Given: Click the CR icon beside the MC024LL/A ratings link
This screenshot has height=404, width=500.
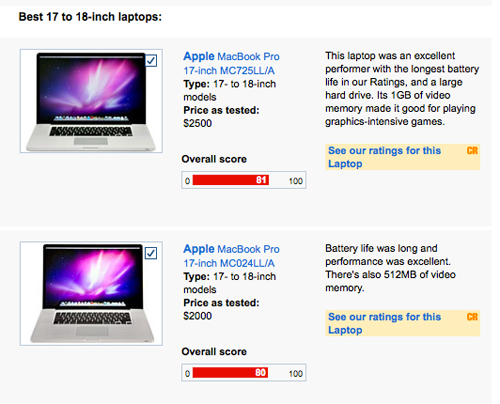Looking at the screenshot, I should point(472,317).
